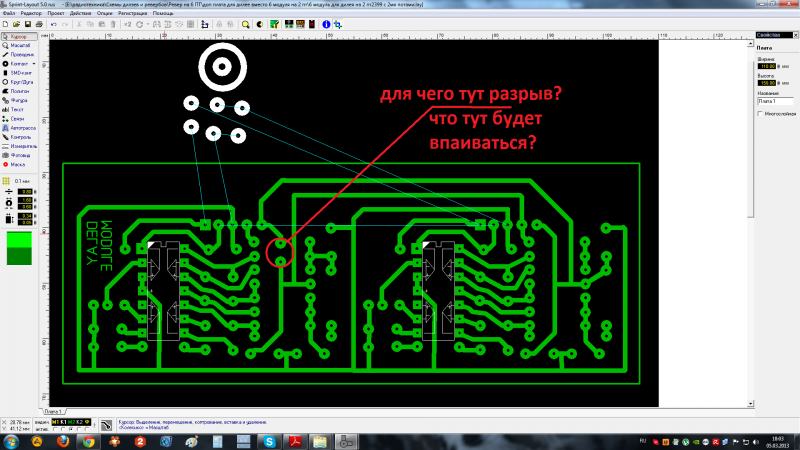Screen dimensions: 800x450
Task: Open the Помощь menu
Action: [x=163, y=13]
